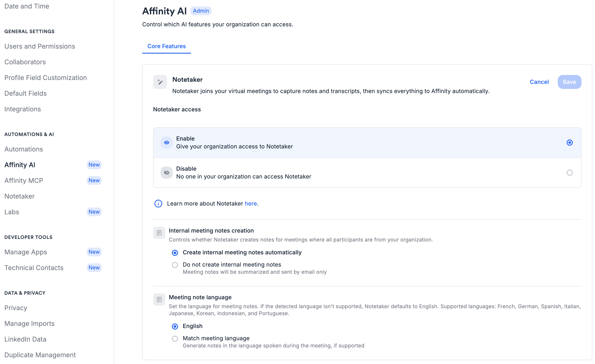This screenshot has height=364, width=595.
Task: Click the 'AUTOMATIONS & AI' section header
Action: [29, 134]
